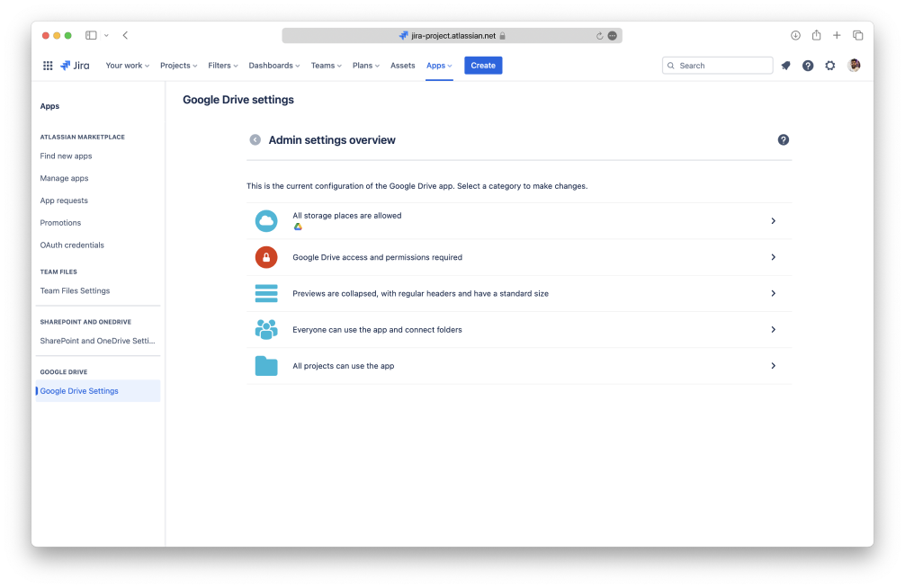Click into the Jira Search field
The height and width of the screenshot is (588, 905).
[717, 66]
